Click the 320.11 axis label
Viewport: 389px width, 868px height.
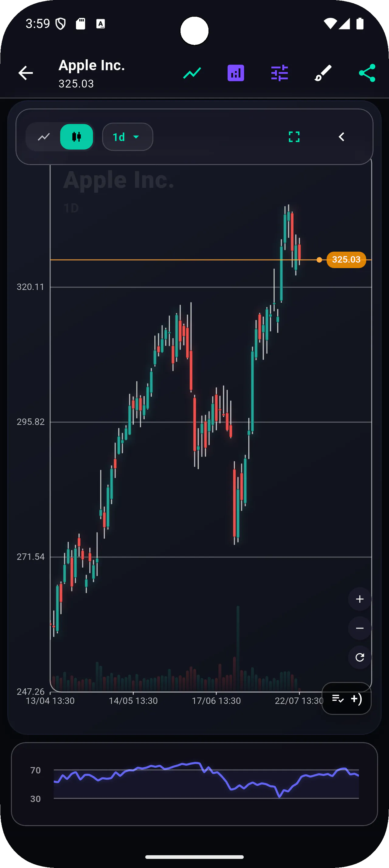30,287
